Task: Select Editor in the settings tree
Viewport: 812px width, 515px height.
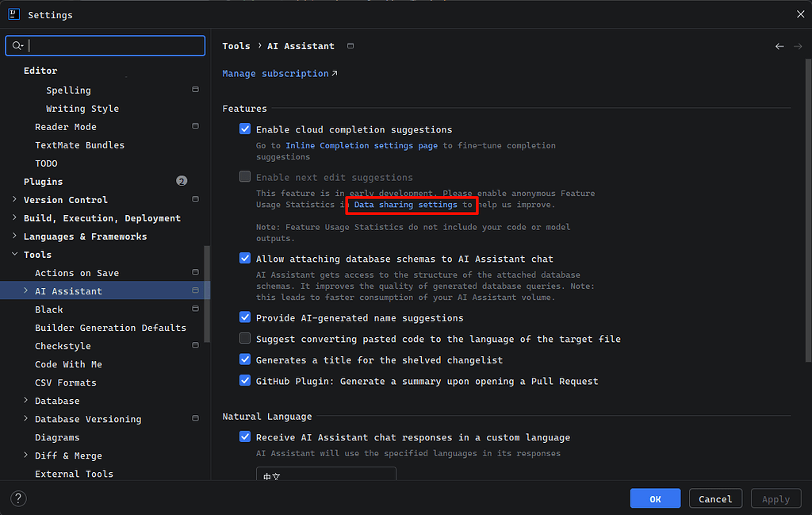Action: [40, 71]
